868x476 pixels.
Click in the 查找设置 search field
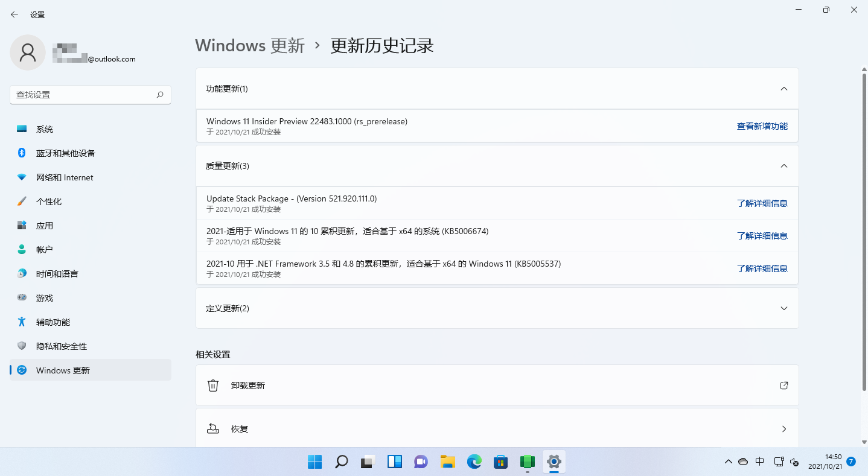pos(91,95)
